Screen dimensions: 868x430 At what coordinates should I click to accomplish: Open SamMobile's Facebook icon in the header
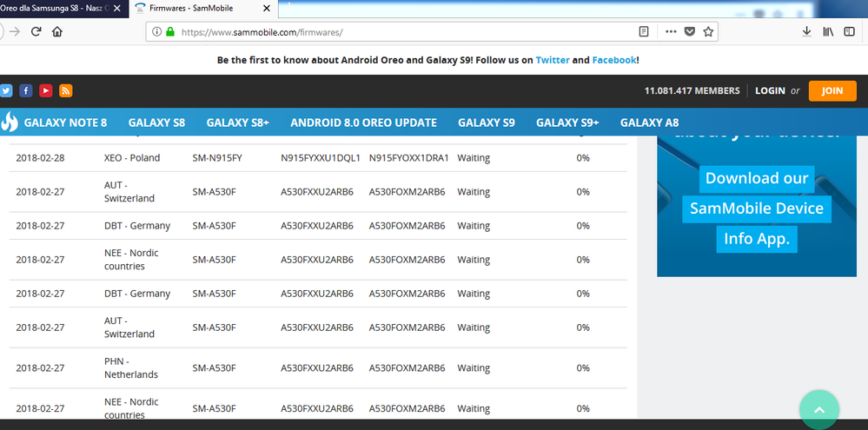(x=26, y=90)
